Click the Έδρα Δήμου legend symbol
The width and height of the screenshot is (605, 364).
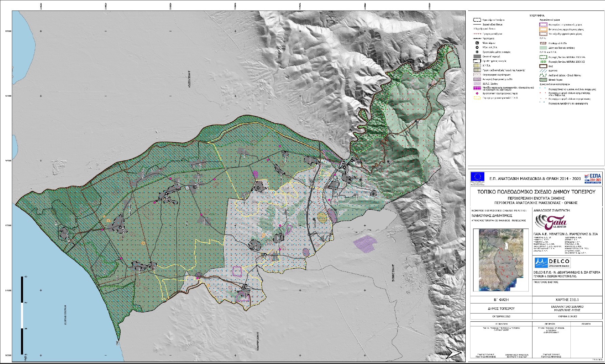[477, 43]
